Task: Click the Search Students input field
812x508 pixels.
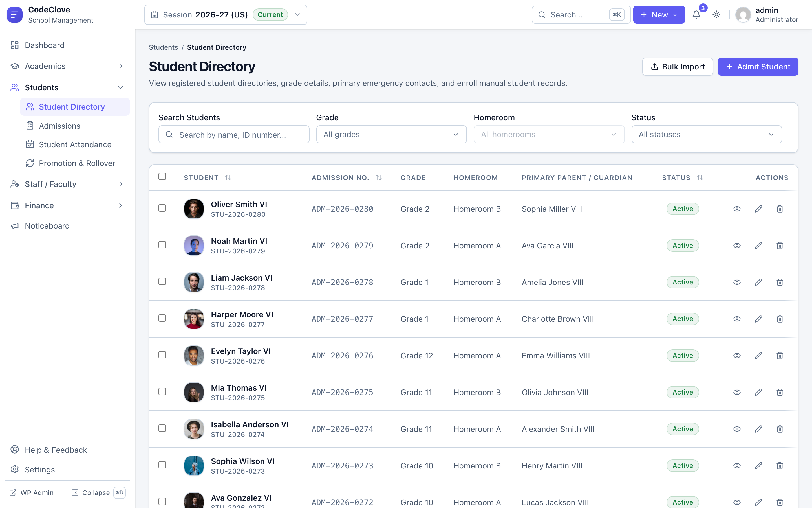Action: [234, 134]
